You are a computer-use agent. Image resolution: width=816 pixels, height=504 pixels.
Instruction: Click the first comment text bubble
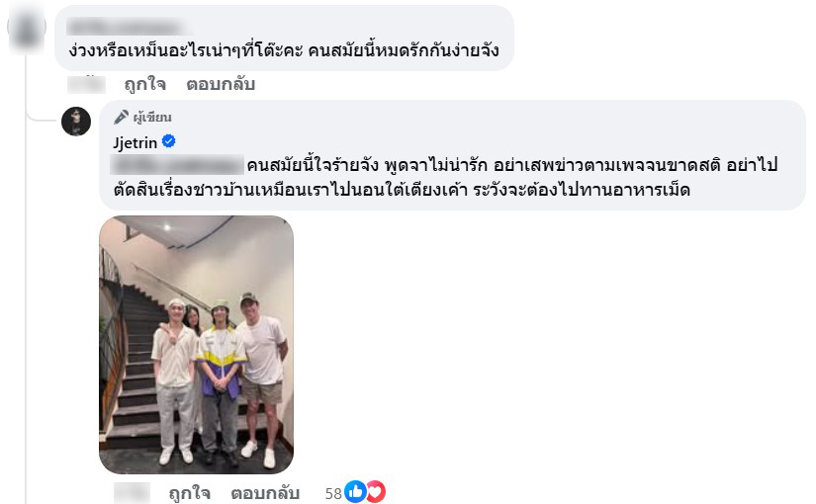284,38
